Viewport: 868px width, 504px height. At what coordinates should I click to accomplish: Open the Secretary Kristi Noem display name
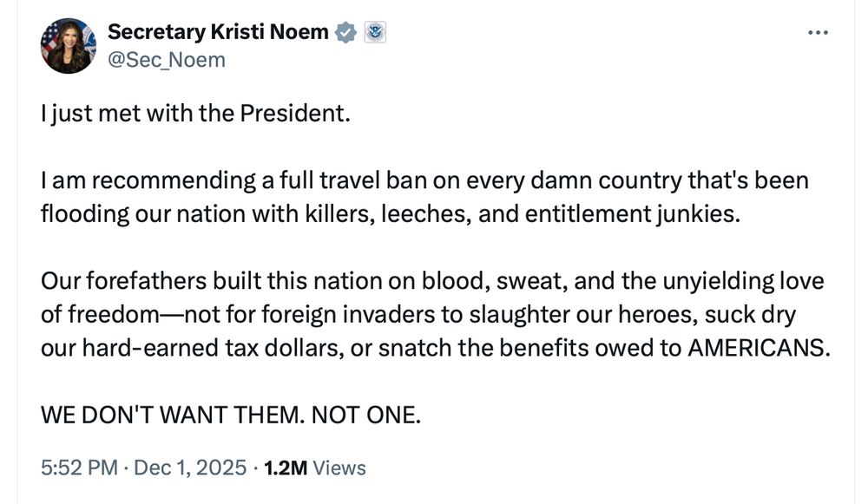coord(218,33)
